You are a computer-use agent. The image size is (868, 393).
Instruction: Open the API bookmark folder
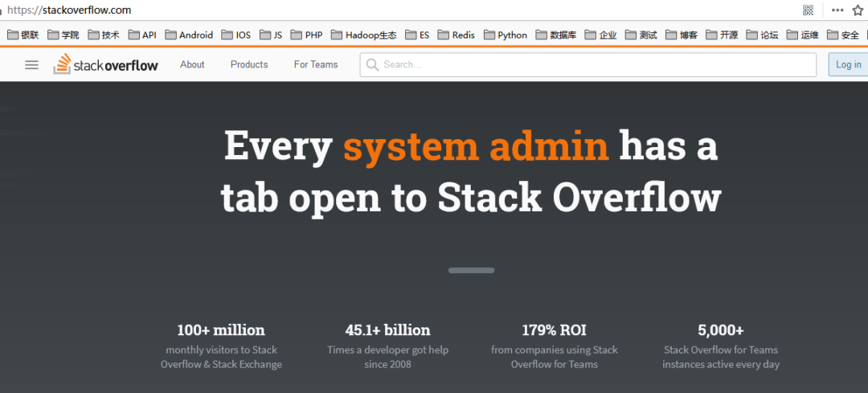click(x=142, y=35)
